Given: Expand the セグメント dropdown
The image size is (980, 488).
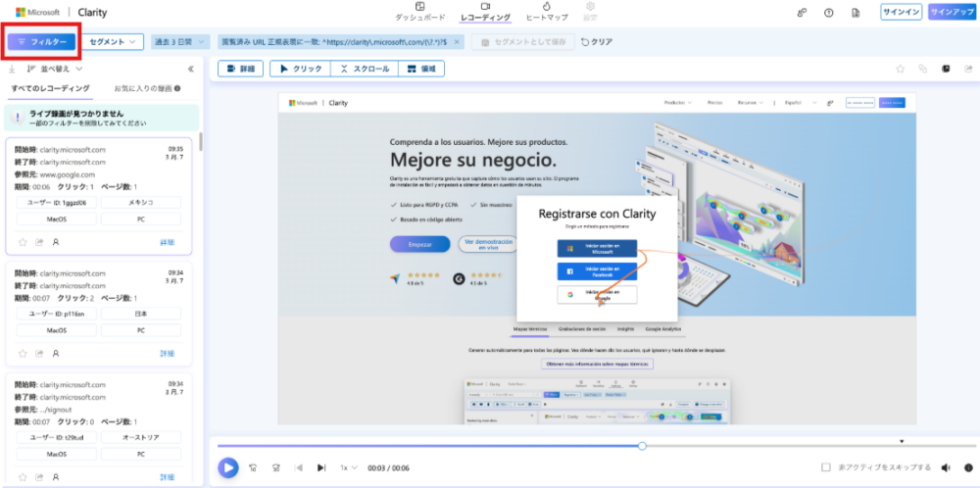Looking at the screenshot, I should (x=113, y=42).
